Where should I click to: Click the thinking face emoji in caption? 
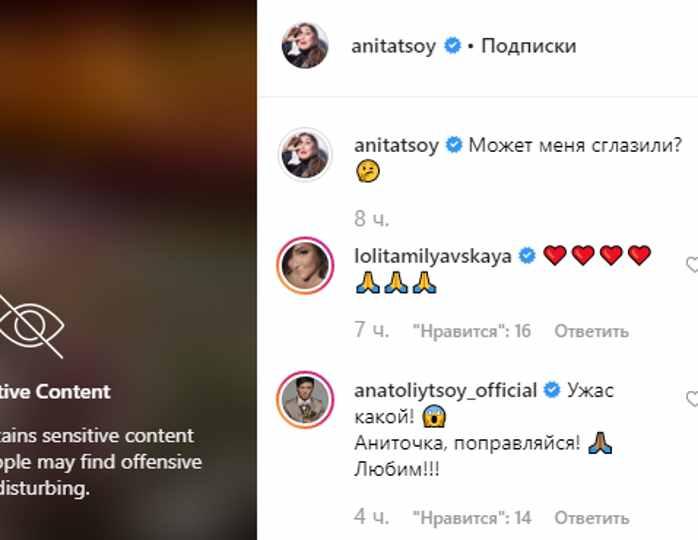(368, 171)
